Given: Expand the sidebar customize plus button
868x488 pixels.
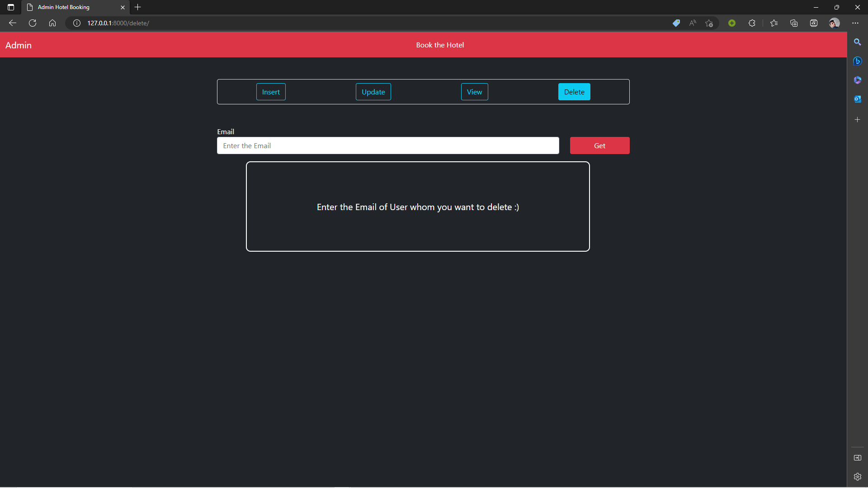Looking at the screenshot, I should [858, 119].
